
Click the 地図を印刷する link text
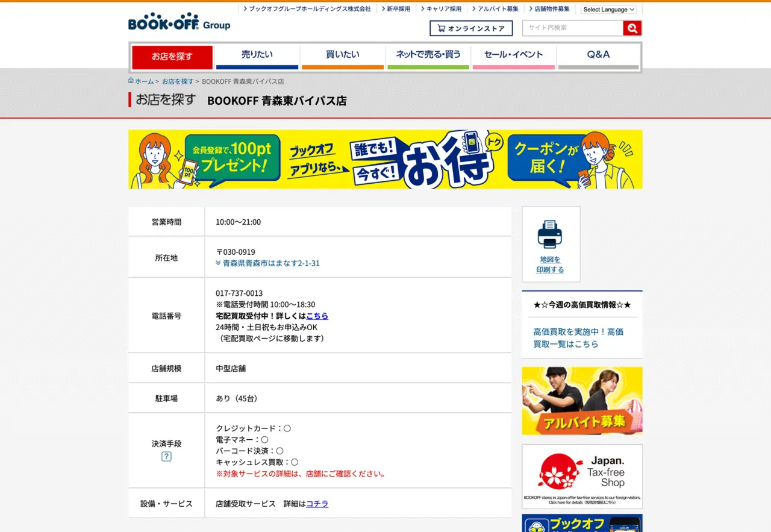(x=551, y=265)
